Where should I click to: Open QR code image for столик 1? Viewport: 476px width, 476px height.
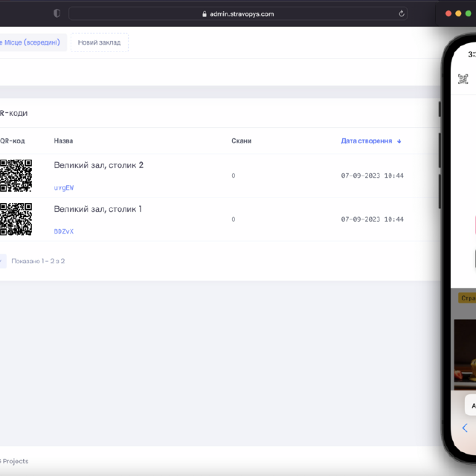[x=16, y=219]
